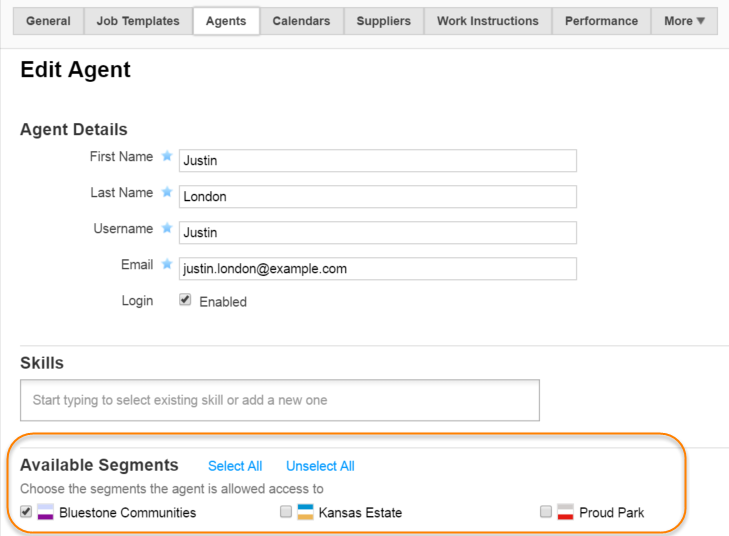The height and width of the screenshot is (536, 729).
Task: Expand the More tab dropdown
Action: [684, 21]
